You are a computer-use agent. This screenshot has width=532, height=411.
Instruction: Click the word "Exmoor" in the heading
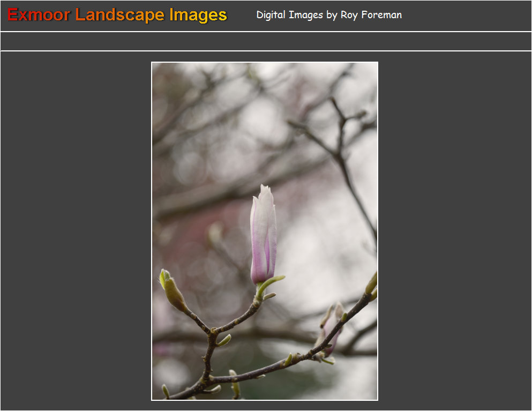point(39,15)
